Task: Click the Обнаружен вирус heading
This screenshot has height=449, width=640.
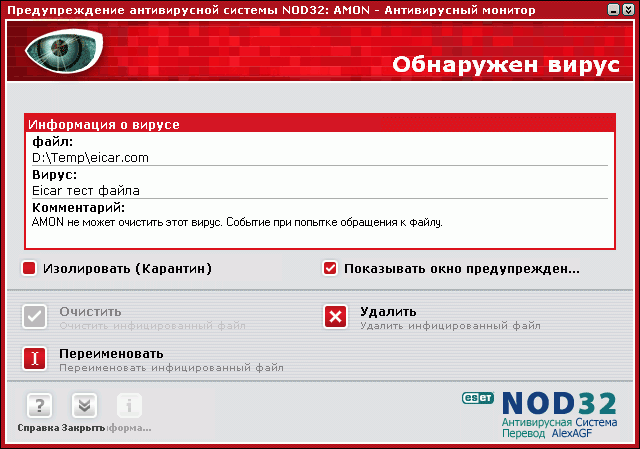Action: [x=506, y=65]
